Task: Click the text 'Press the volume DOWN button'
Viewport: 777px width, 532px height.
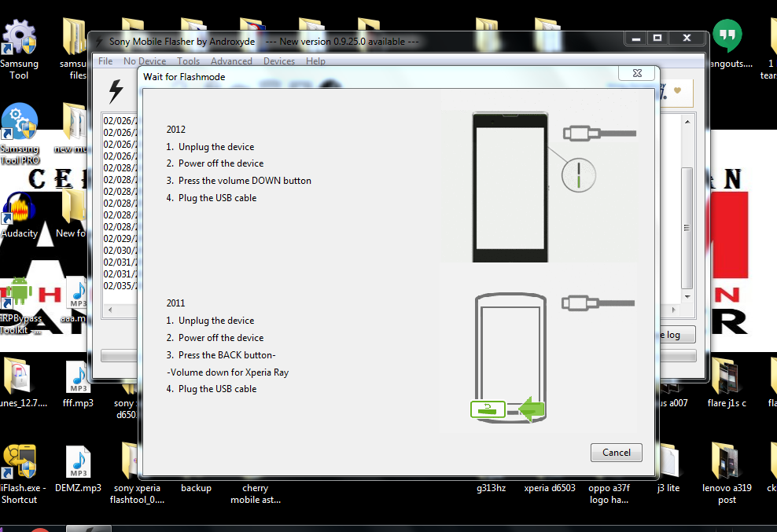Action: point(245,181)
